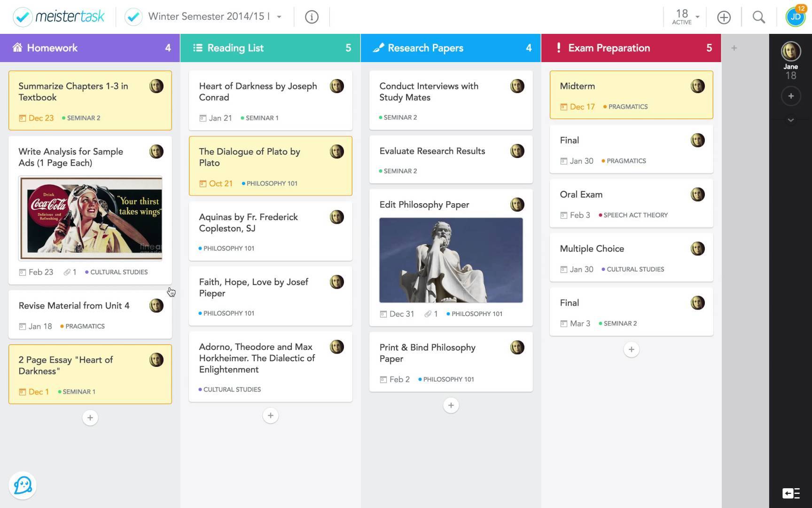The height and width of the screenshot is (508, 812).
Task: Click SEMINAR 1 tag on 2 Page Essay
Action: 77,392
